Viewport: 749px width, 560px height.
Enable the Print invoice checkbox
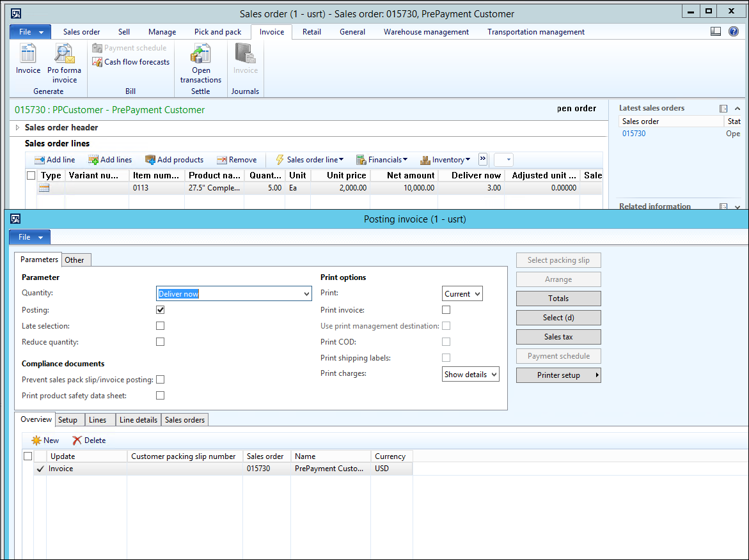click(x=446, y=310)
